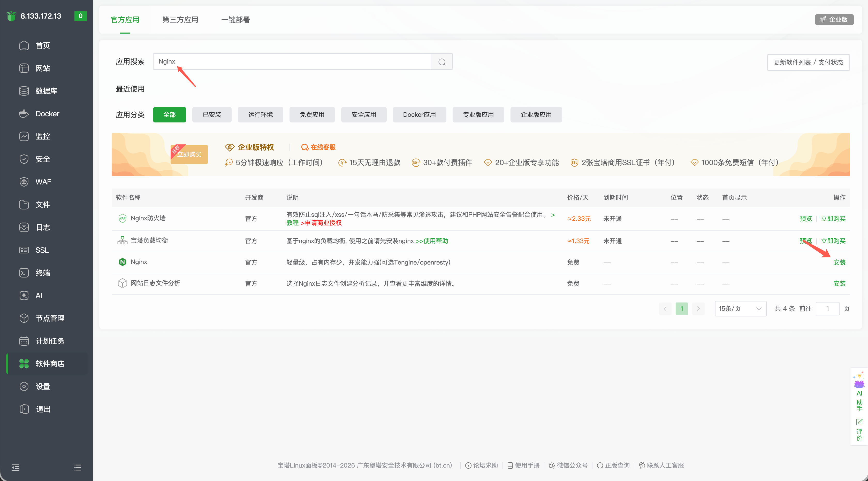
Task: Open the 监控 monitoring icon in sidebar
Action: pyautogui.click(x=24, y=136)
